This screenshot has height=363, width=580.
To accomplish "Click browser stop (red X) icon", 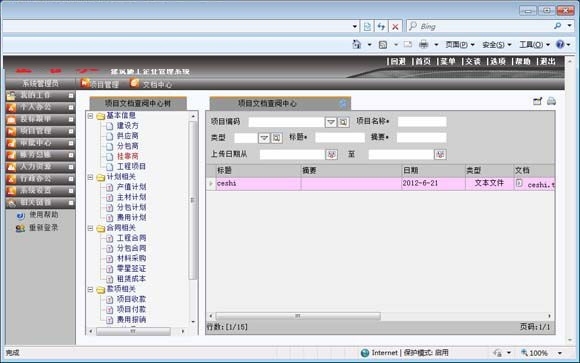I will click(395, 26).
